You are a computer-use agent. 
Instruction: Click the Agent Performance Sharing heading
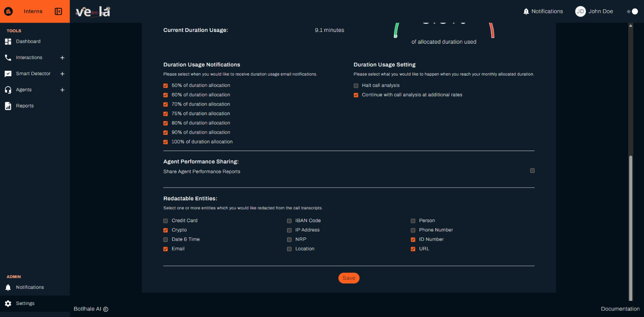[x=201, y=162]
